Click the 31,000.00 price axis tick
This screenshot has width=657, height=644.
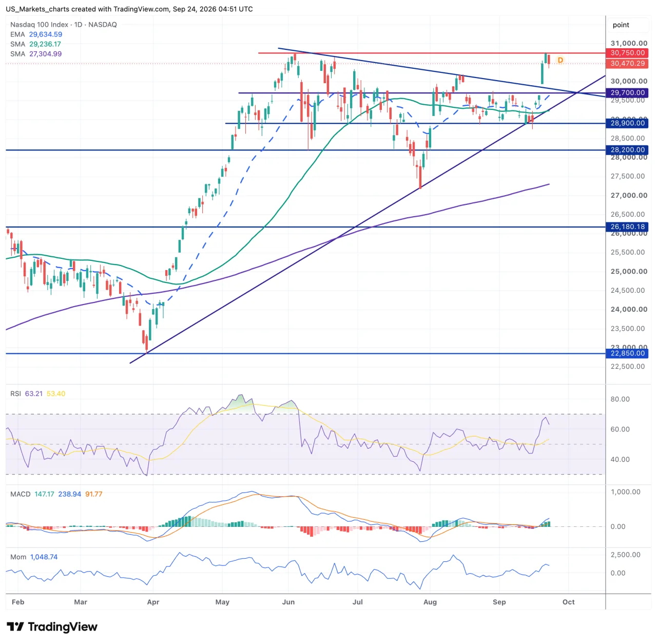click(629, 44)
